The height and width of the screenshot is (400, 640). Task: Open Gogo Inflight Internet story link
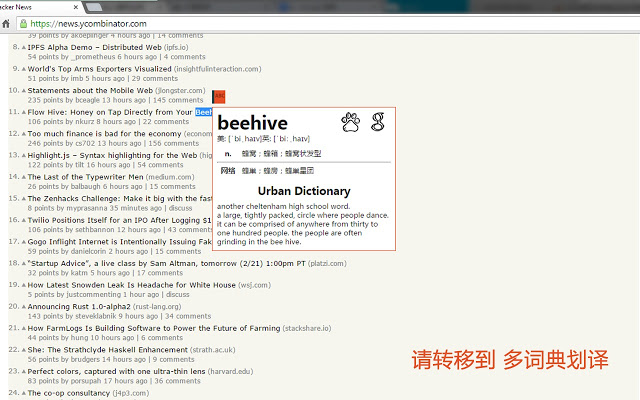(120, 242)
